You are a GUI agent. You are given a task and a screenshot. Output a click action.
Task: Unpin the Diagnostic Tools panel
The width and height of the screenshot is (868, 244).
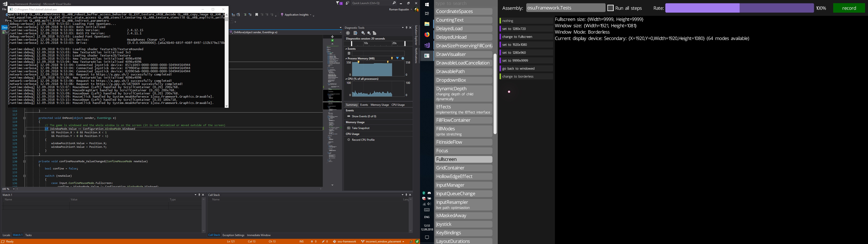point(407,28)
